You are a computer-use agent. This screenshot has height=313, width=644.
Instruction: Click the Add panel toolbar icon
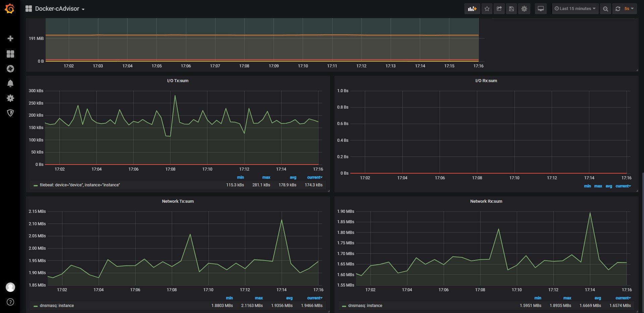click(472, 9)
